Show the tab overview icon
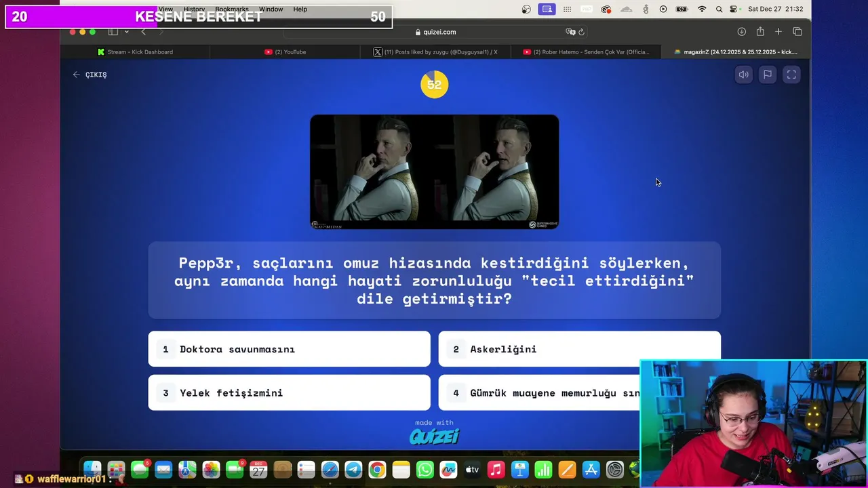868x488 pixels. tap(797, 32)
